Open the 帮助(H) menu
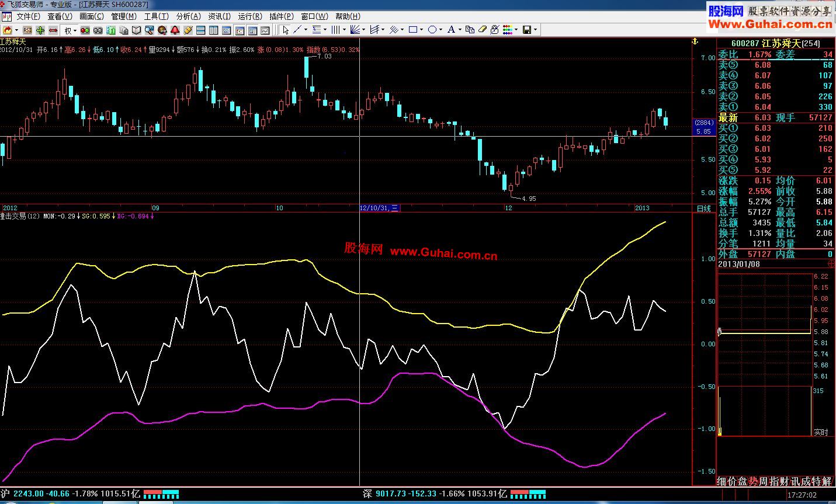The image size is (836, 504). click(x=348, y=16)
